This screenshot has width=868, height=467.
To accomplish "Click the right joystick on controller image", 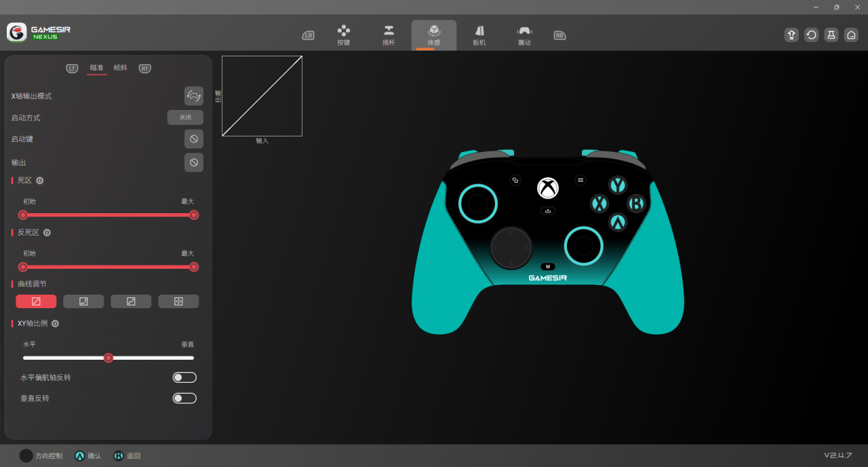I will 584,246.
